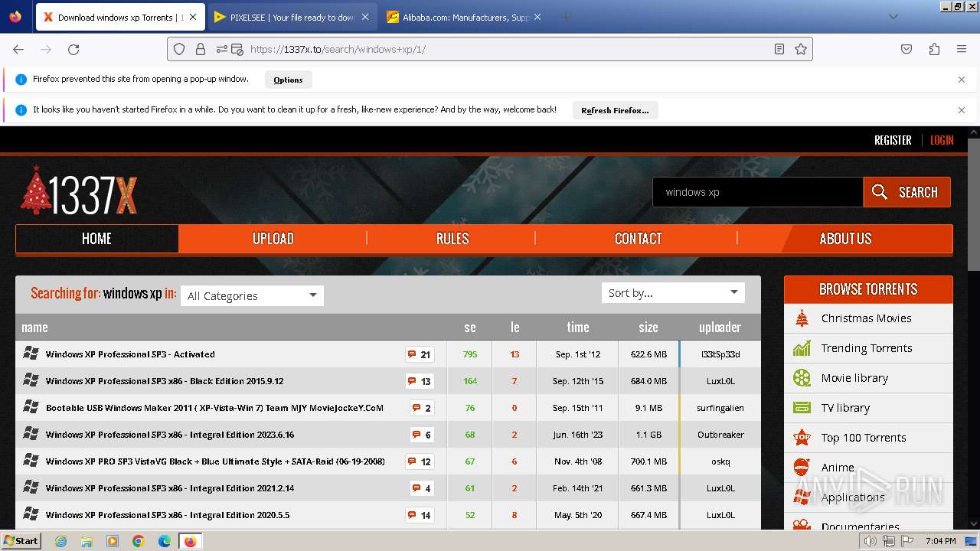Click TV library icon
Image resolution: width=980 pixels, height=551 pixels.
802,408
